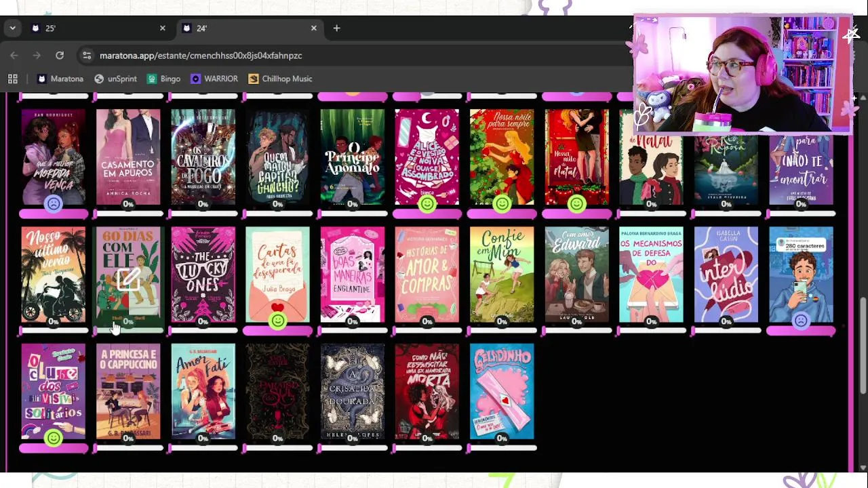This screenshot has height=488, width=868.
Task: Click 0% label on Geladinho cover
Action: [502, 439]
